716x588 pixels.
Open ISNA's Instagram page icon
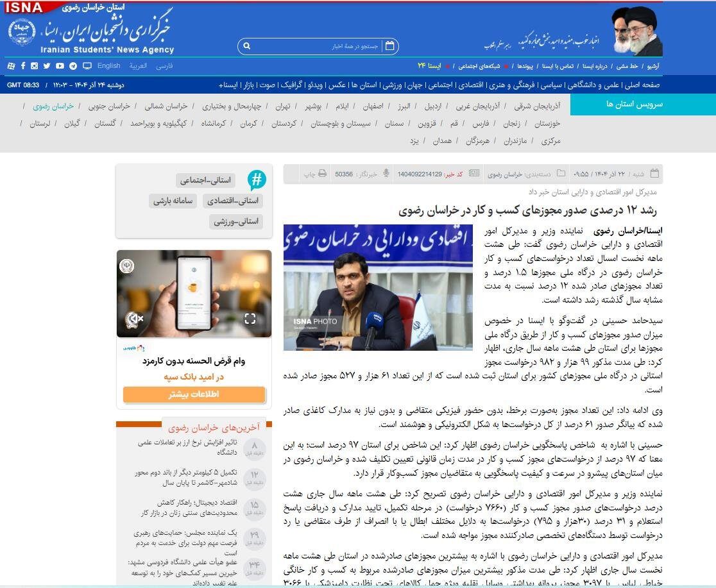(34, 66)
